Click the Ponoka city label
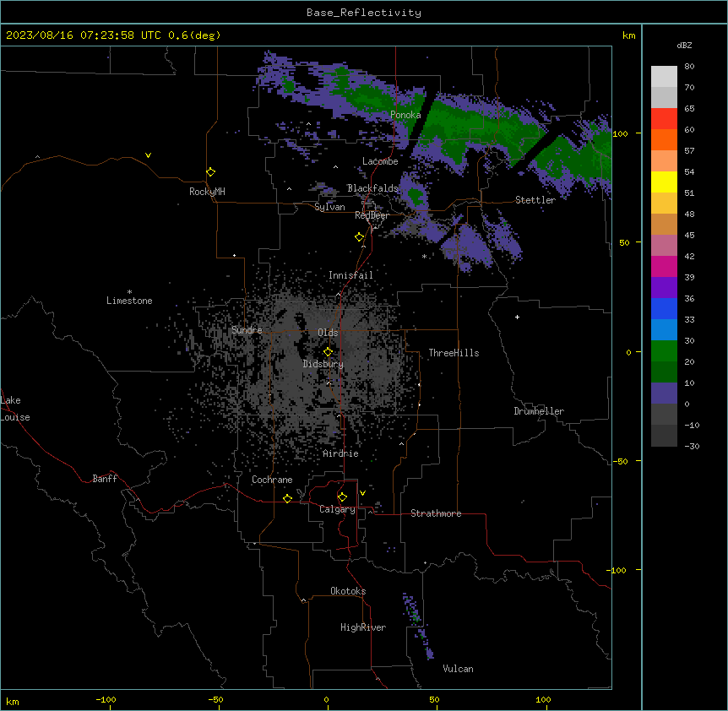This screenshot has height=711, width=728. (x=405, y=115)
